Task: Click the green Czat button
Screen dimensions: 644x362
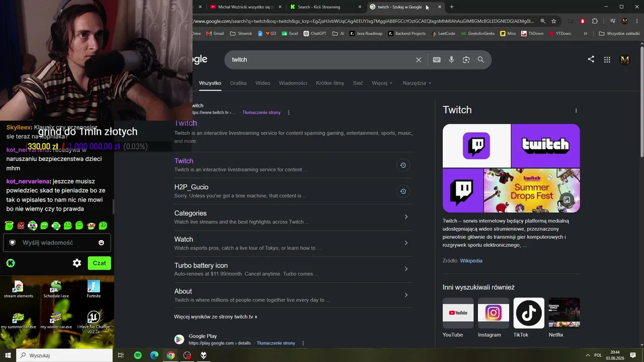Action: [99, 263]
